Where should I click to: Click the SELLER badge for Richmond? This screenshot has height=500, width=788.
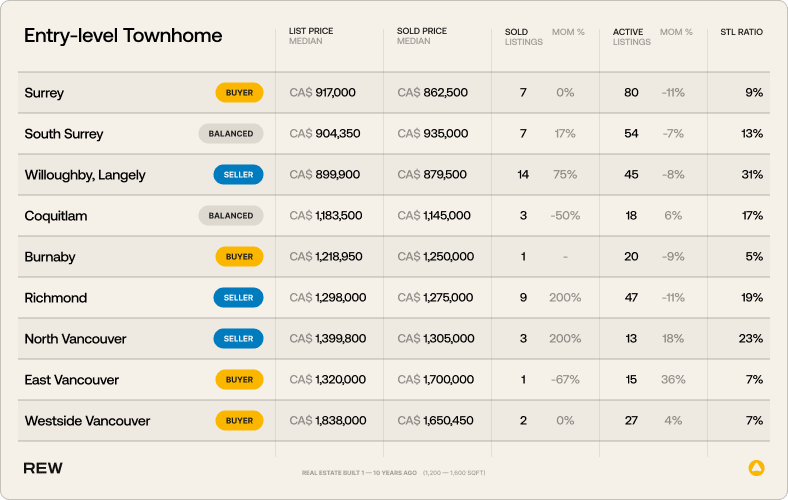pyautogui.click(x=238, y=297)
